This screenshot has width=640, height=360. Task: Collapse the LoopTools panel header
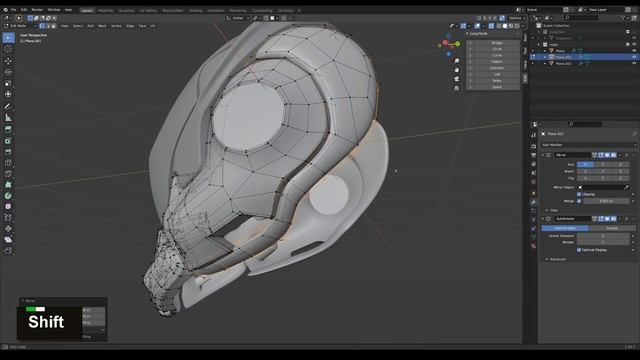tap(478, 34)
